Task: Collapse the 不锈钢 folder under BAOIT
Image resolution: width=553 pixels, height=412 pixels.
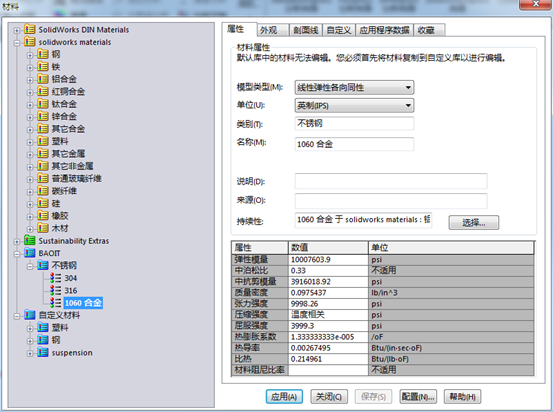Action: (x=30, y=266)
